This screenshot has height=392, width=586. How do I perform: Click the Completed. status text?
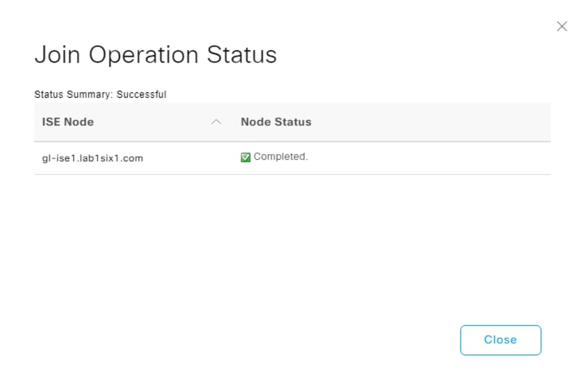pos(281,157)
